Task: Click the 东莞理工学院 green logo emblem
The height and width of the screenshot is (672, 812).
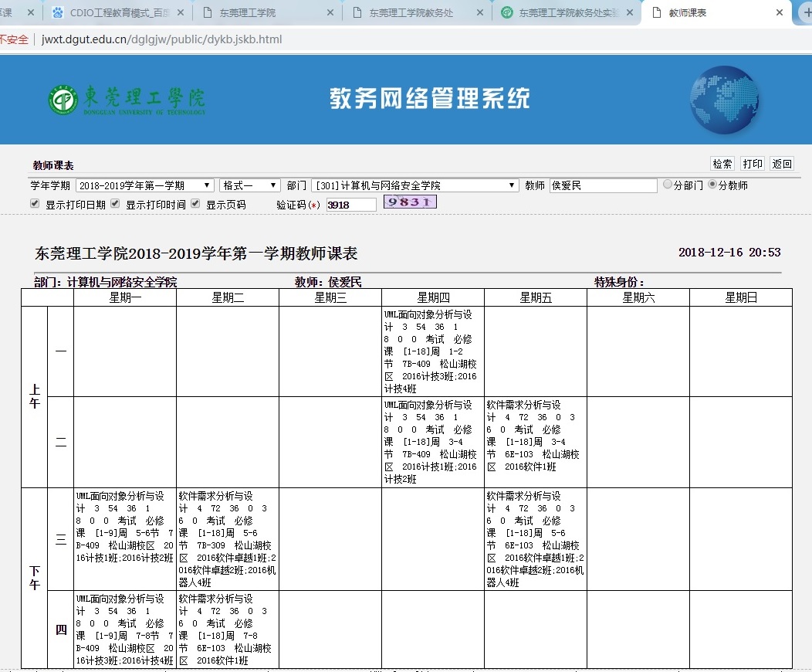Action: (x=63, y=100)
